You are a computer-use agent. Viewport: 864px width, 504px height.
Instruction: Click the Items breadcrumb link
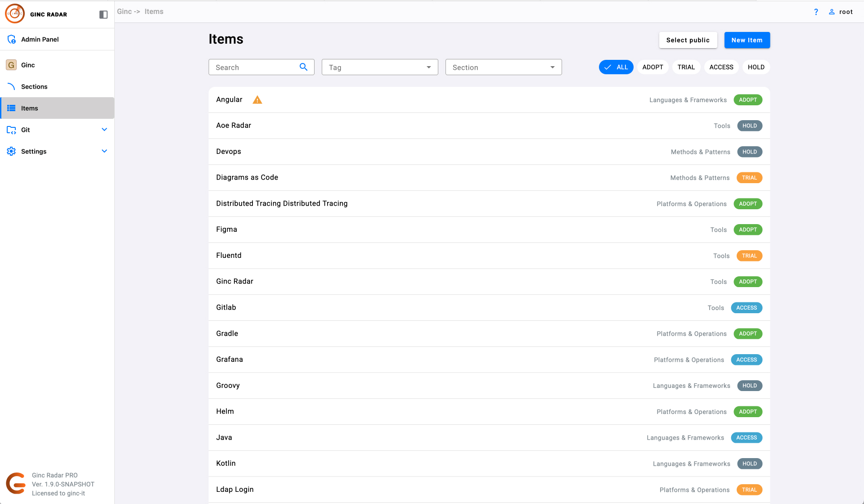[x=154, y=12]
